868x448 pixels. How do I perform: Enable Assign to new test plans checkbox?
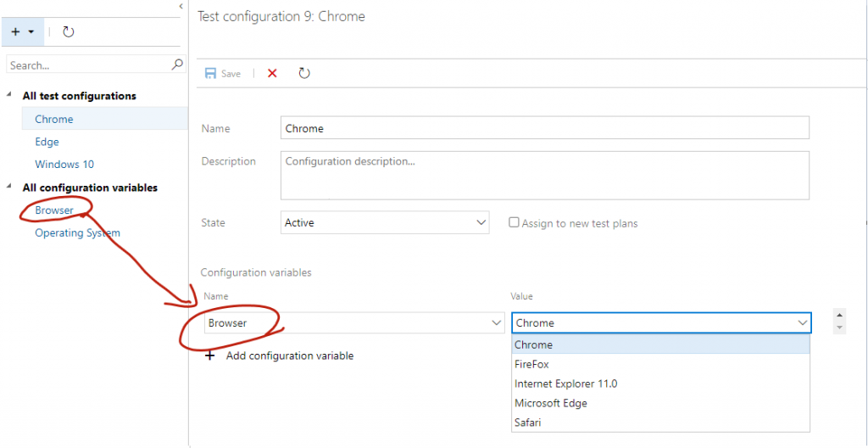[x=514, y=222]
